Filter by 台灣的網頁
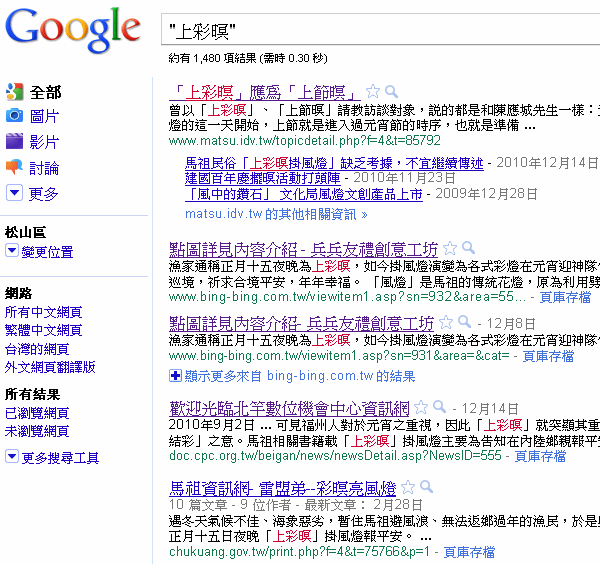Viewport: 600px width, 564px height. [x=37, y=349]
